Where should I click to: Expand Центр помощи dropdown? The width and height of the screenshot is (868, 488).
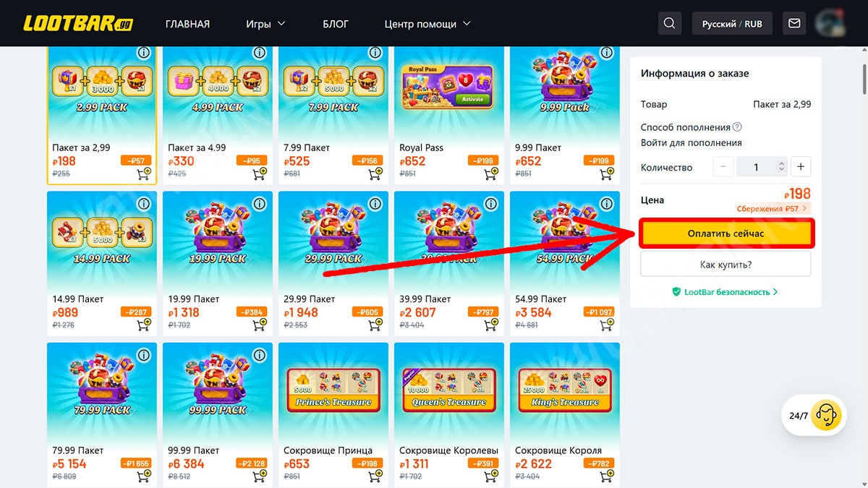coord(427,24)
